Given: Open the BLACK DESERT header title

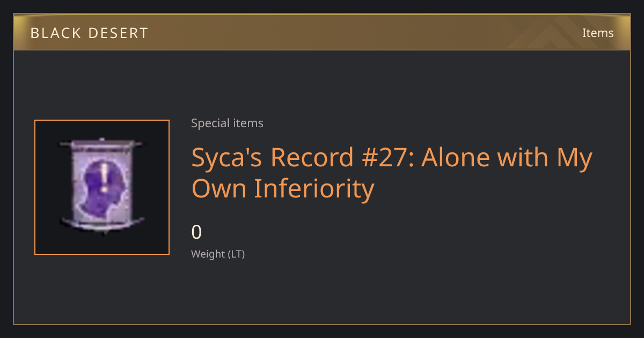Looking at the screenshot, I should [89, 33].
